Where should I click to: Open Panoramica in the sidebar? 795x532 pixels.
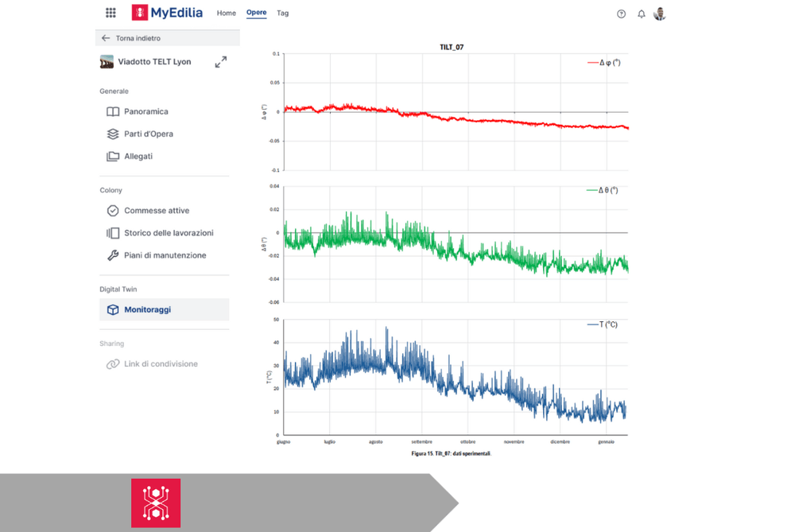coord(146,112)
